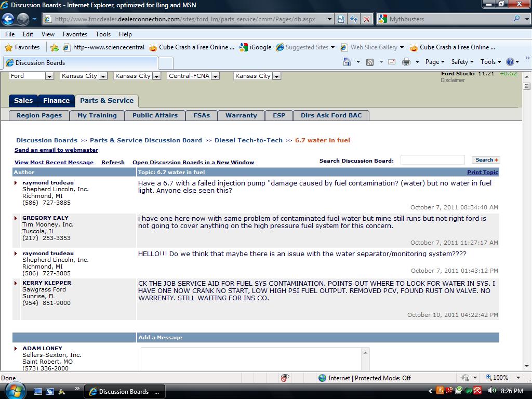532x399 pixels.
Task: Open the Dlrs Ask Ford BAC tab
Action: click(331, 115)
